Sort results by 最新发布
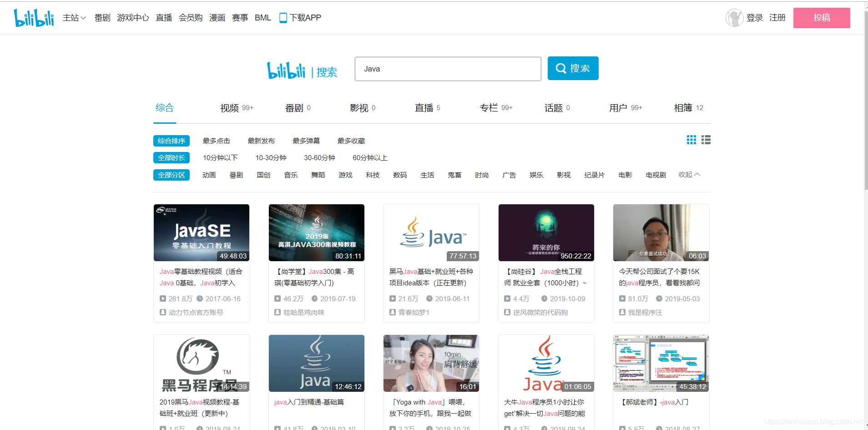 pyautogui.click(x=261, y=141)
